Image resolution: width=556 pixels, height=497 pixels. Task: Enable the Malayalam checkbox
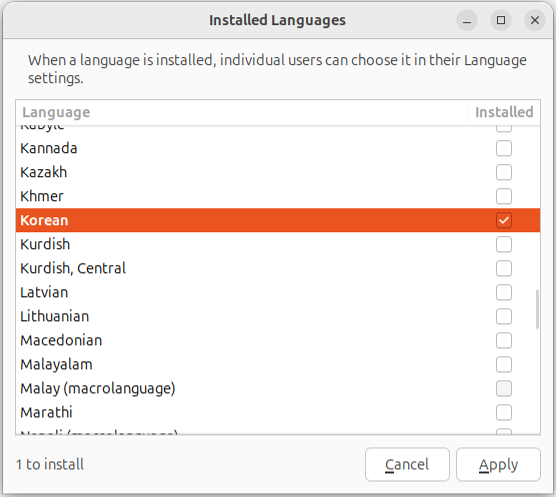click(x=504, y=364)
